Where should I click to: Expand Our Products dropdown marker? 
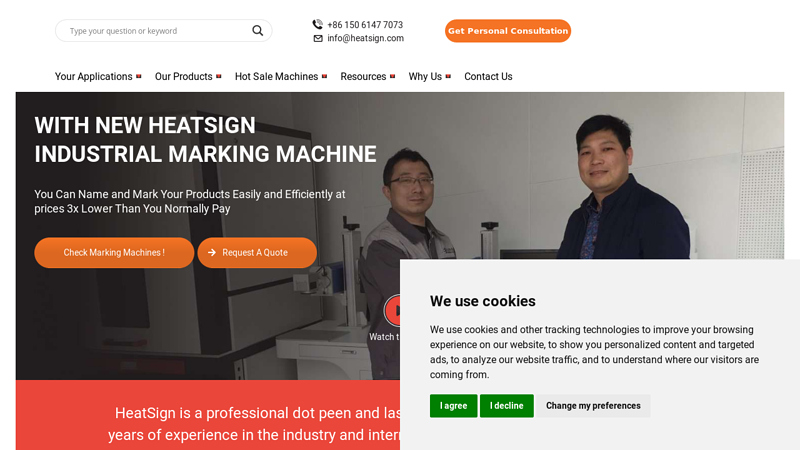pos(218,77)
